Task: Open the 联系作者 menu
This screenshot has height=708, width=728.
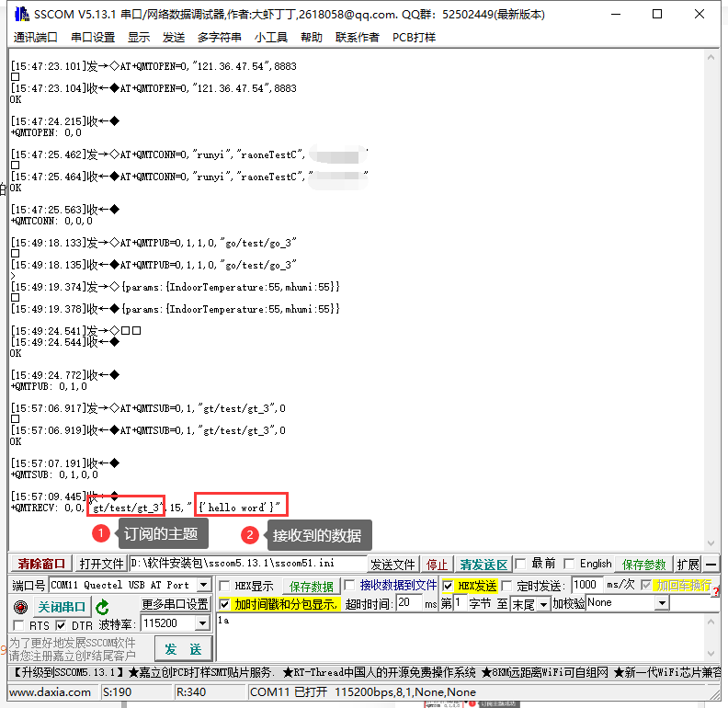Action: (357, 37)
